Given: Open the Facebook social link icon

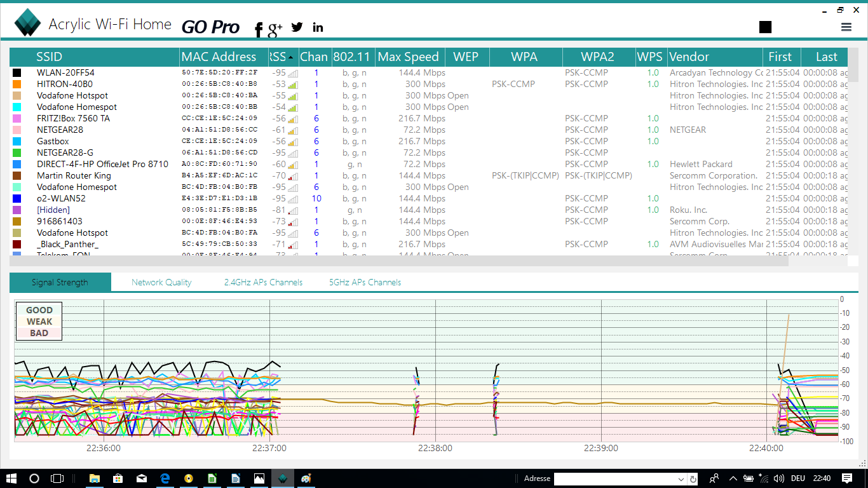Looking at the screenshot, I should 258,29.
